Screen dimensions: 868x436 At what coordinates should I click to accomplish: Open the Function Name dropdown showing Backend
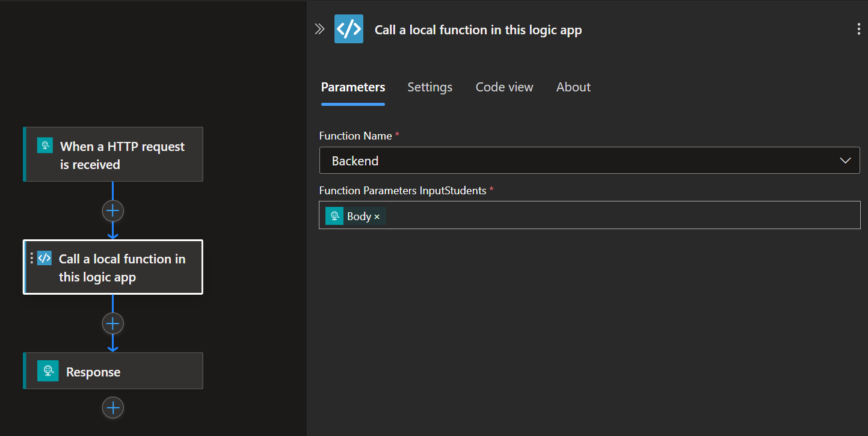(589, 160)
